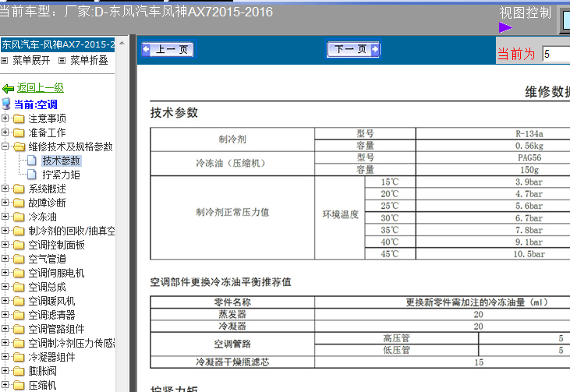Click the 空调控制面板 folder icon
This screenshot has height=392, width=570.
pos(19,245)
